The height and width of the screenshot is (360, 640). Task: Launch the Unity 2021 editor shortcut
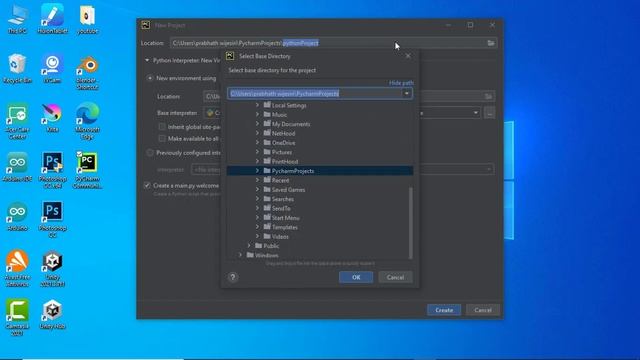(52, 269)
